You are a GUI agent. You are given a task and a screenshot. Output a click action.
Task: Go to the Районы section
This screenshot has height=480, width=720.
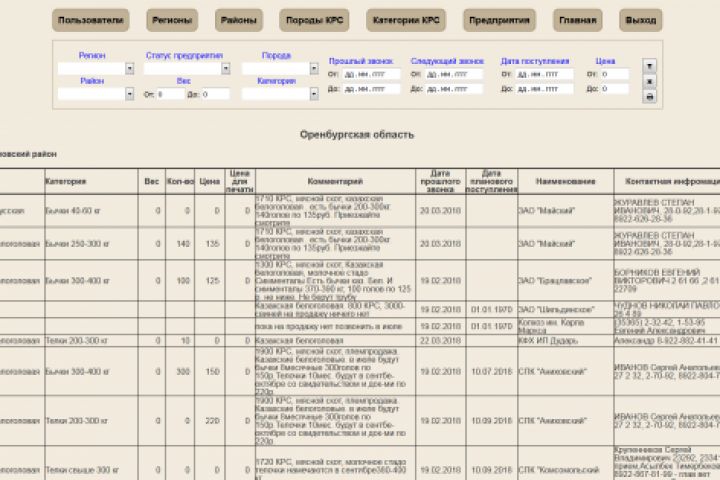(239, 20)
